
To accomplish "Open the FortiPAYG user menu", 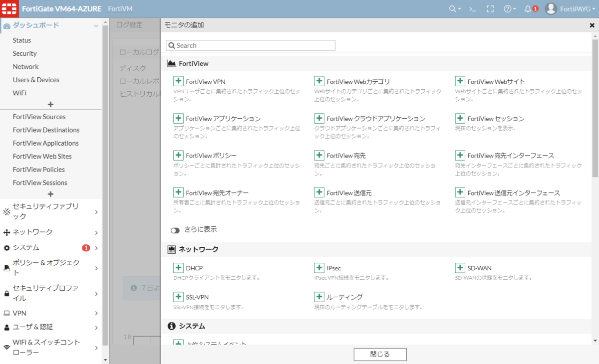I will 570,8.
